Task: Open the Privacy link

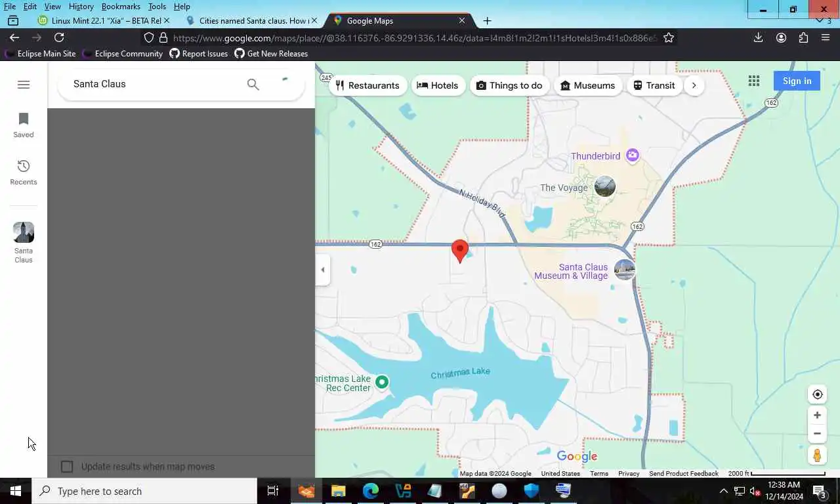Action: point(629,474)
